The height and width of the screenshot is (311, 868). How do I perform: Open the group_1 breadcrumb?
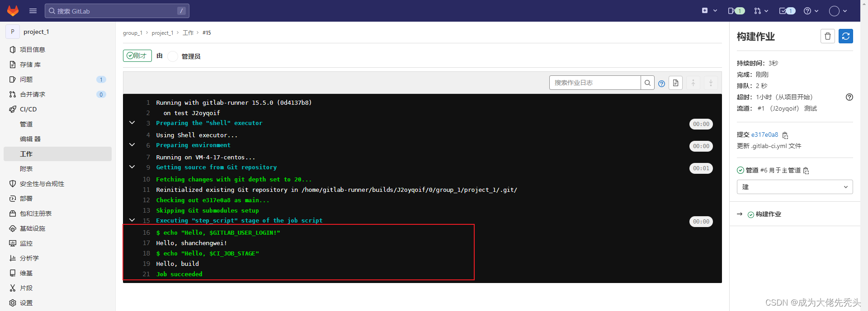[132, 33]
